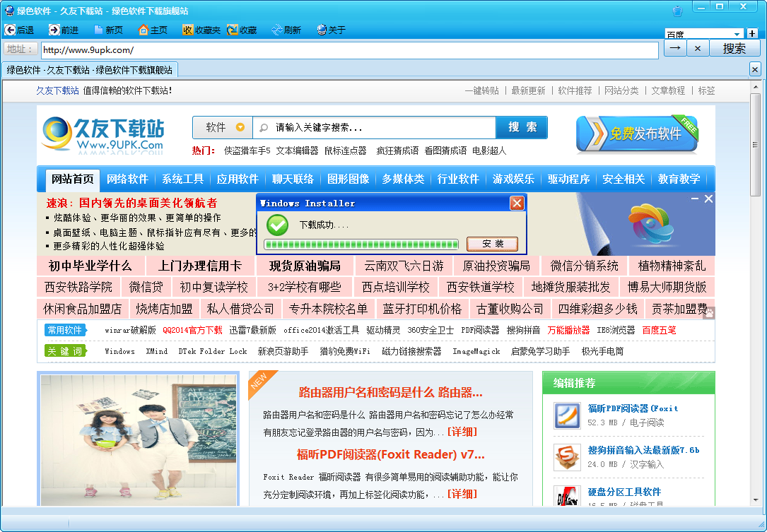
Task: Open the couple photo thumbnail
Action: click(x=139, y=439)
